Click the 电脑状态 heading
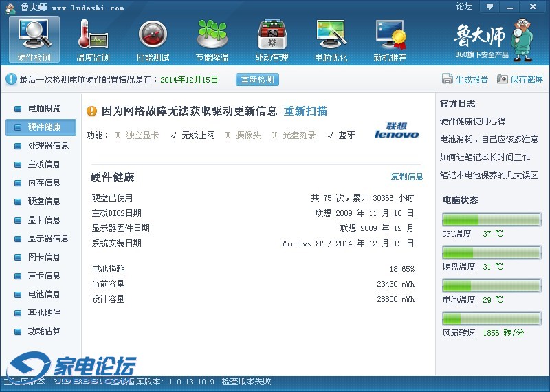 (460, 200)
